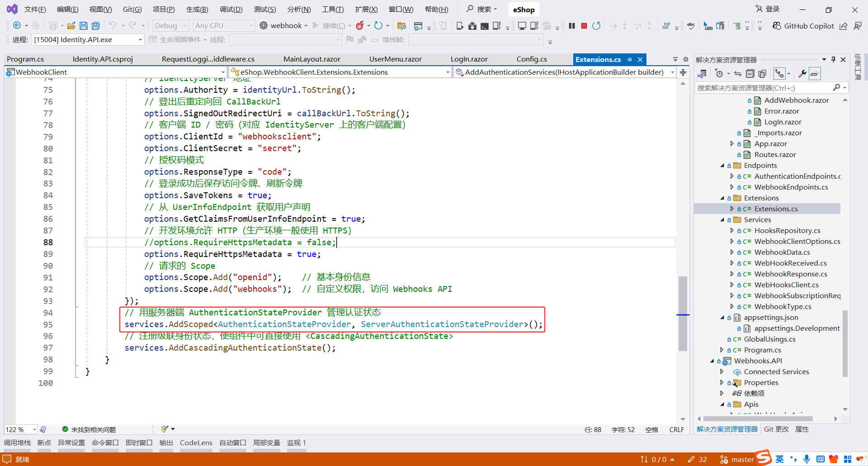Stop debugging with the red square icon

pos(584,26)
